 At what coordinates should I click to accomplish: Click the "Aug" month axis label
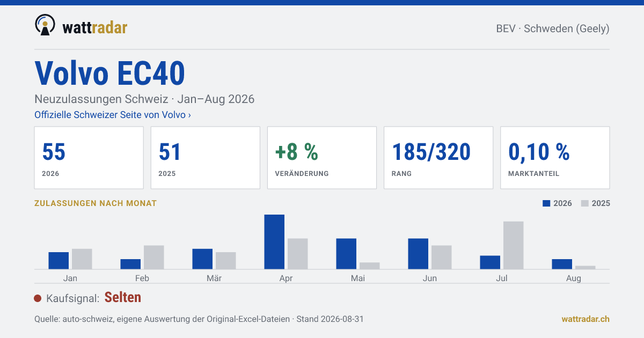574,278
